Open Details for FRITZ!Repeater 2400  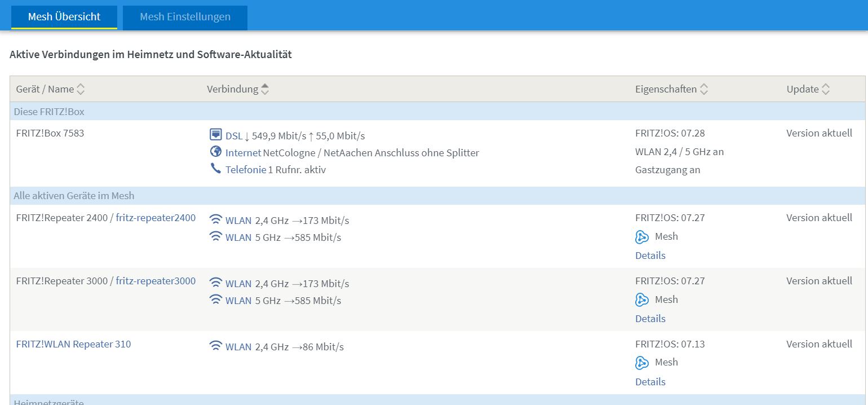point(650,256)
